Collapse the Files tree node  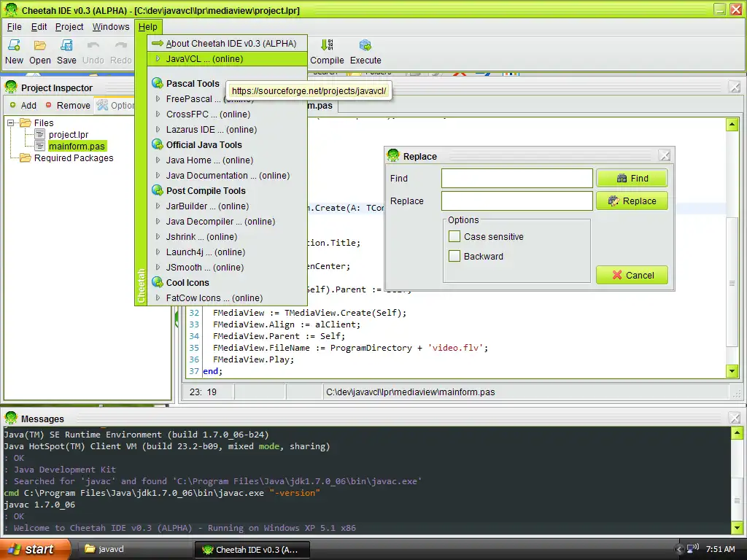coord(10,122)
